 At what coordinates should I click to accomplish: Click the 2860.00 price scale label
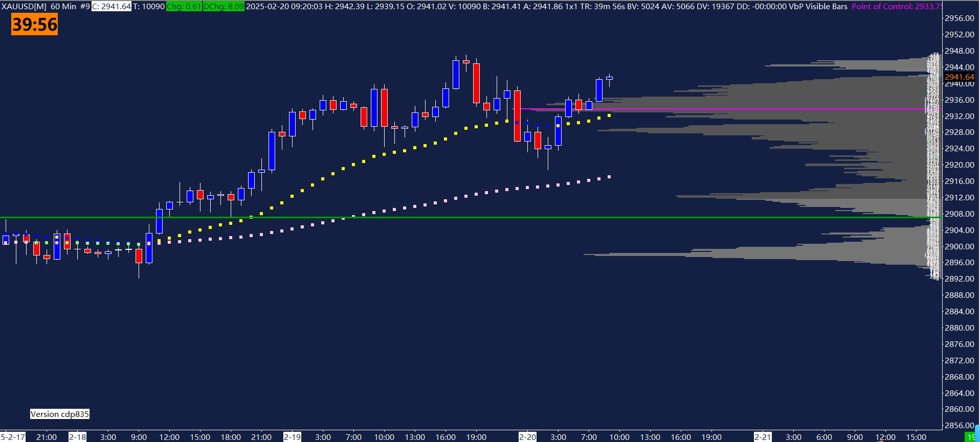(960, 409)
